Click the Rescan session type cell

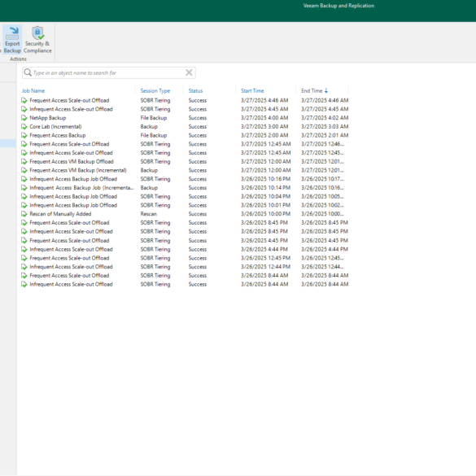click(x=148, y=214)
